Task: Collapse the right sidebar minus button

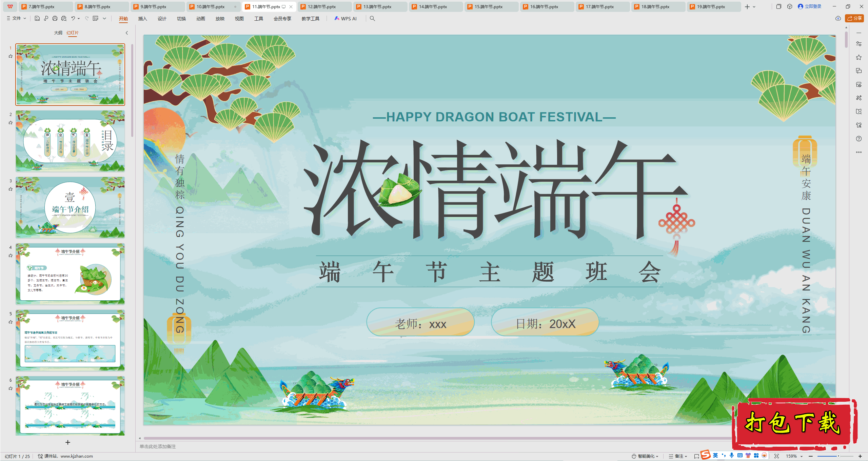Action: 859,33
